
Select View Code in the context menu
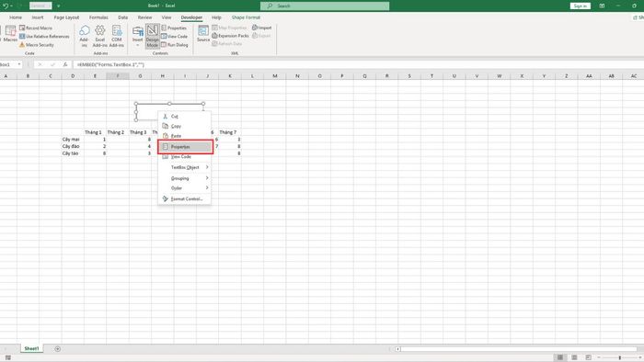click(184, 156)
